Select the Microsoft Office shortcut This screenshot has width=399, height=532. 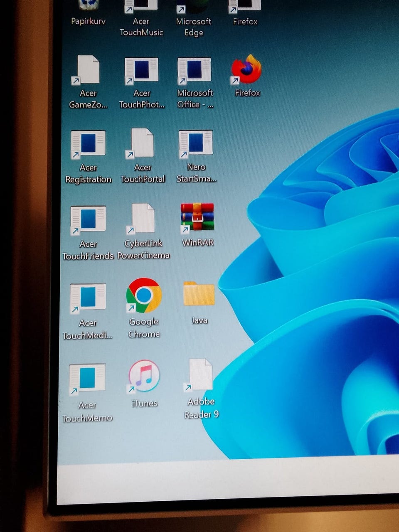[x=195, y=83]
